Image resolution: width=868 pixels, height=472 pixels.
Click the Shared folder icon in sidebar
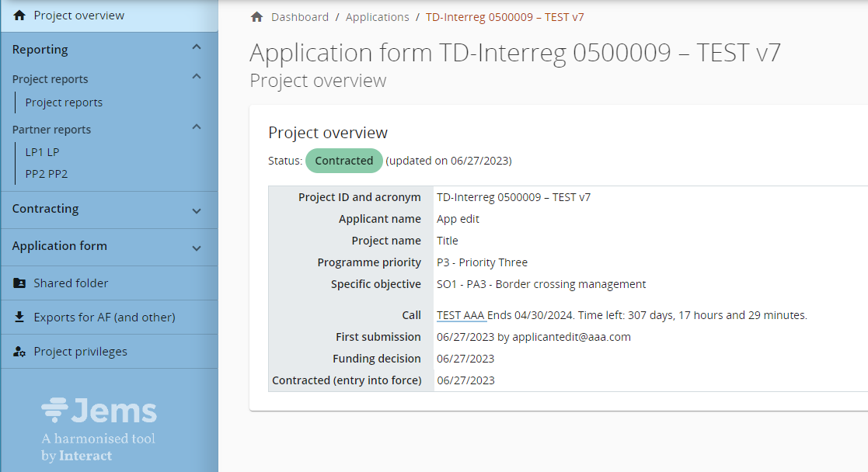[19, 283]
